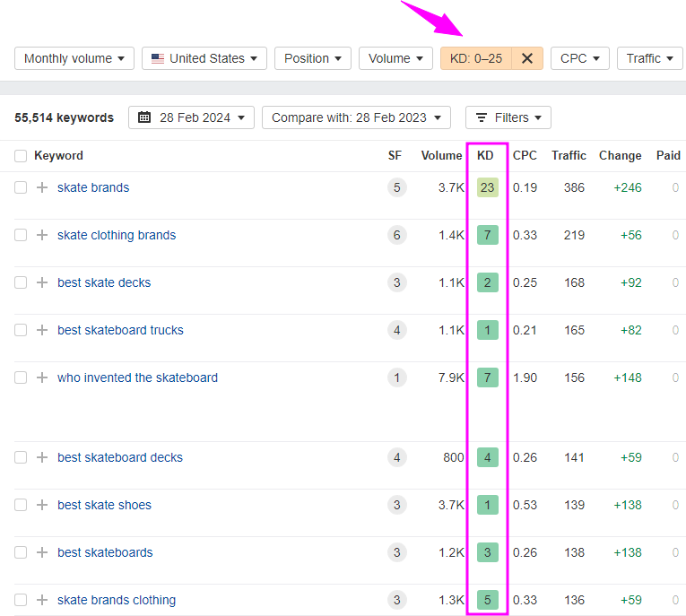This screenshot has width=686, height=616.
Task: Select checkbox for best skateboards row
Action: click(x=21, y=552)
